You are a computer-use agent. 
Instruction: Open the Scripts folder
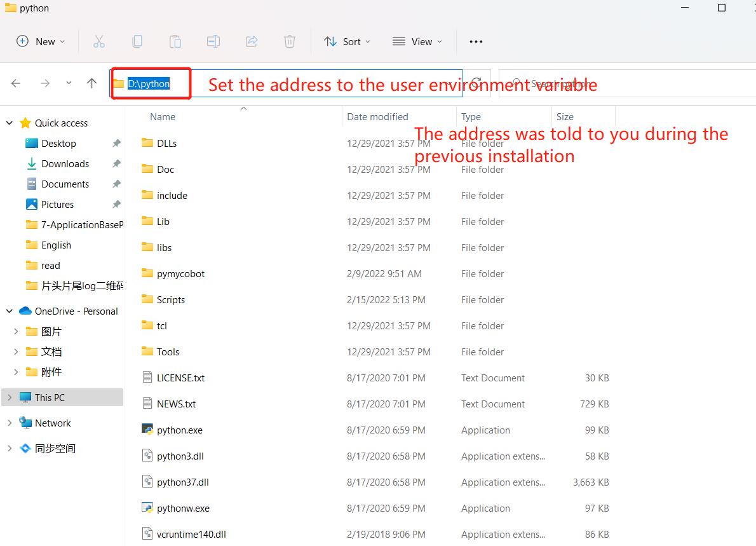pyautogui.click(x=171, y=300)
